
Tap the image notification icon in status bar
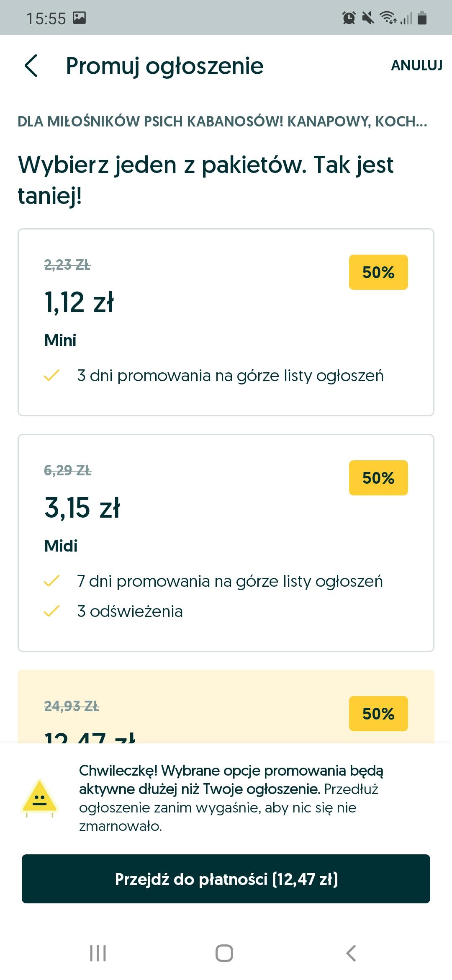tap(80, 18)
